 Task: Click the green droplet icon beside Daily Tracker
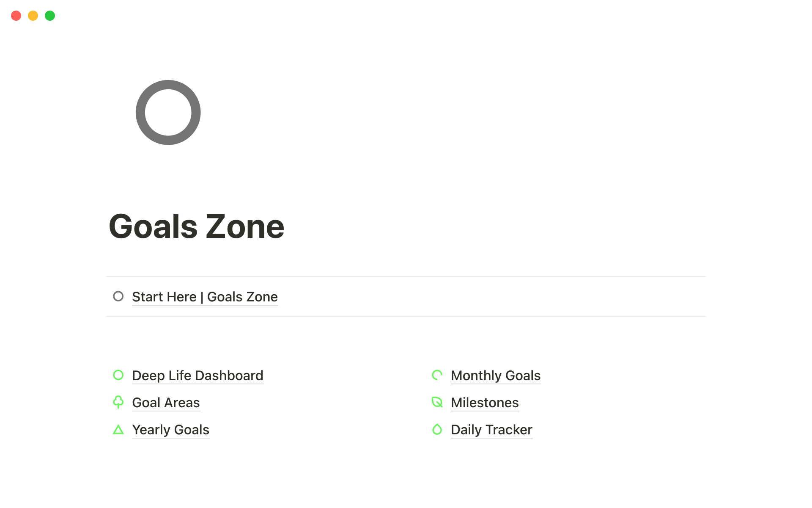click(x=437, y=430)
